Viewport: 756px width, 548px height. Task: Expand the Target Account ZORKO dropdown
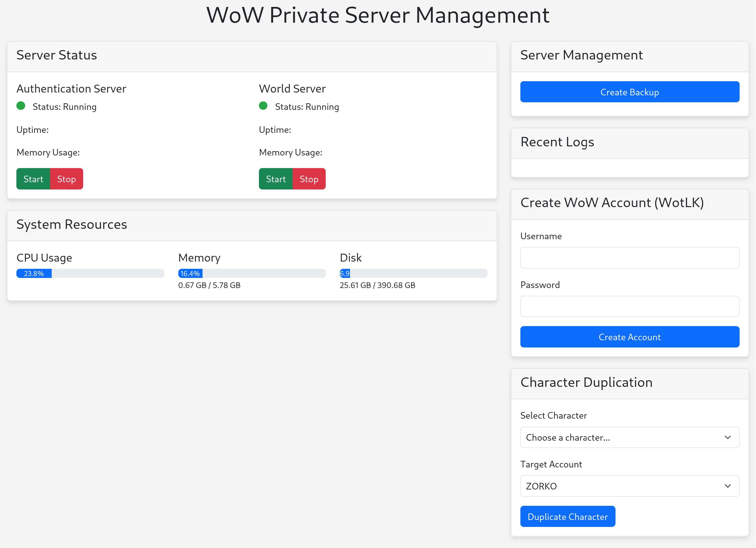click(x=629, y=486)
